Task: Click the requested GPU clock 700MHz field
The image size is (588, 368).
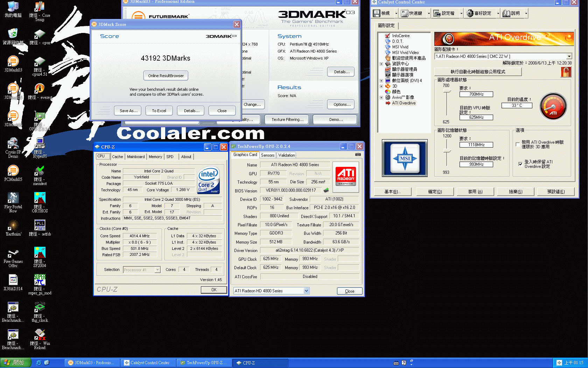Action: click(476, 94)
